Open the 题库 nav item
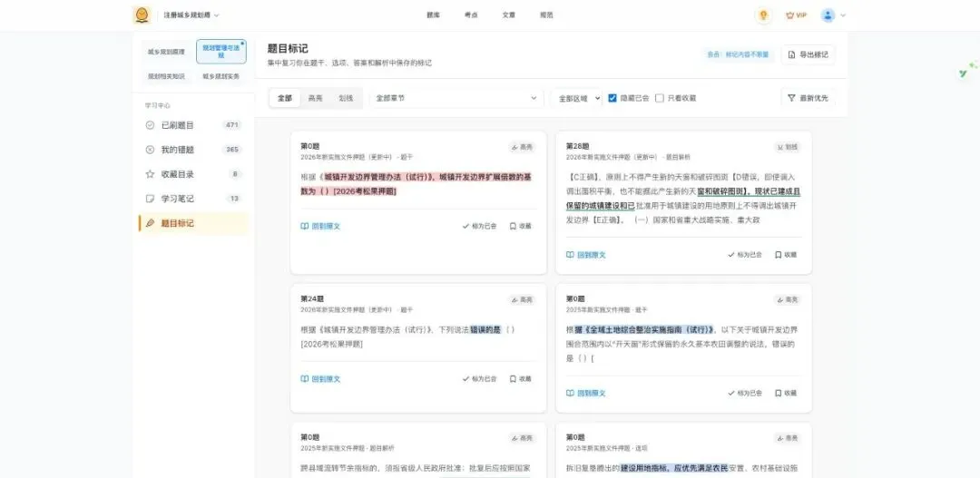 click(x=433, y=15)
